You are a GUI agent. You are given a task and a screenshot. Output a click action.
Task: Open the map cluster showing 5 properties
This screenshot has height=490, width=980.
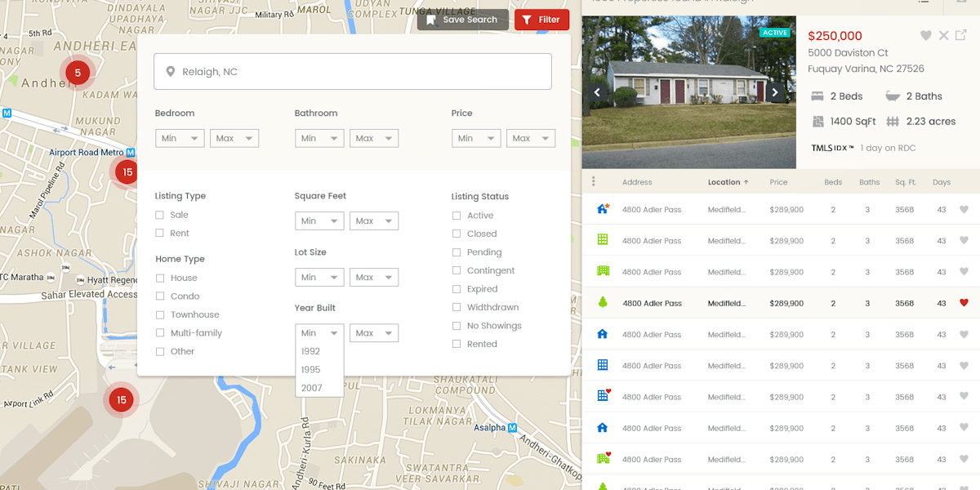click(x=77, y=72)
